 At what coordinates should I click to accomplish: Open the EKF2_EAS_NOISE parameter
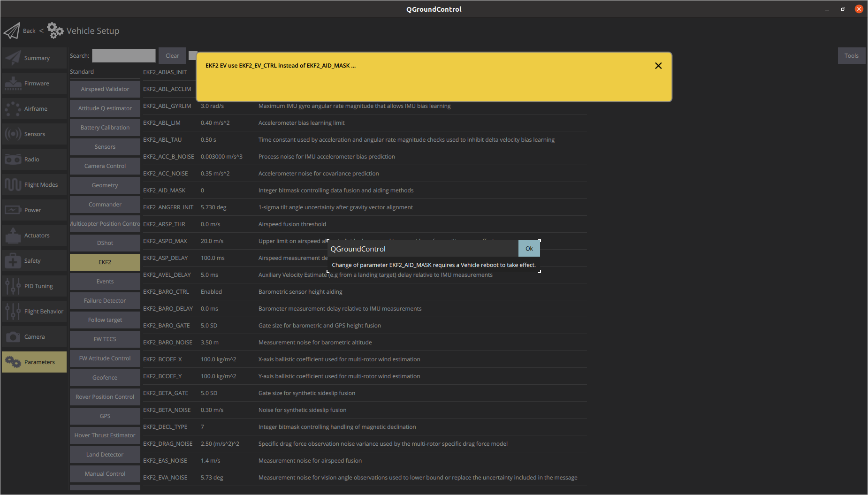365,461
